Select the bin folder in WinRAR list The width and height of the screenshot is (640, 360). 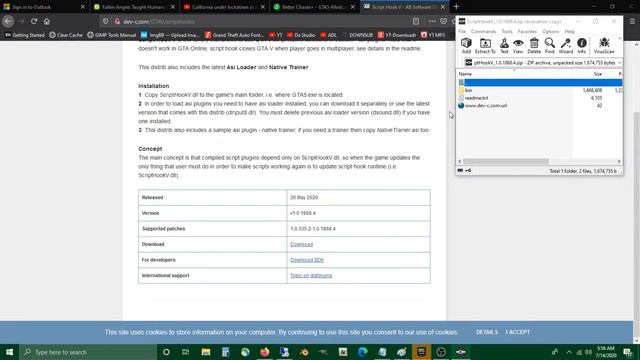click(468, 90)
